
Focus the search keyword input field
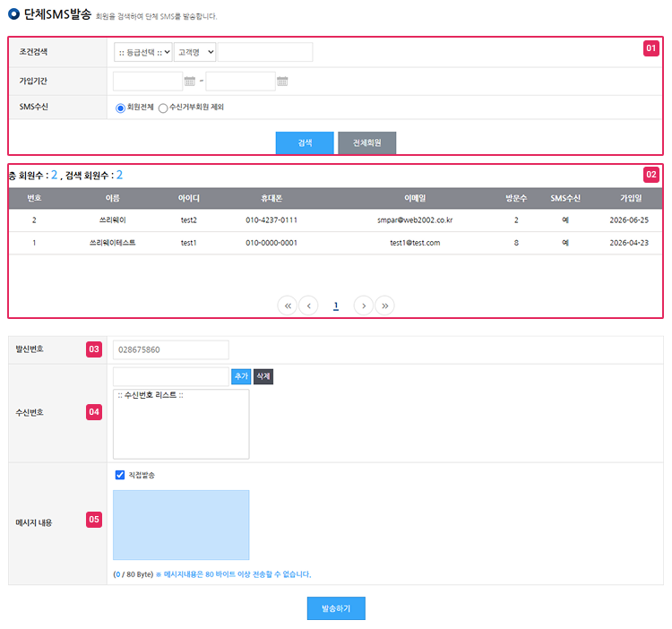click(265, 52)
